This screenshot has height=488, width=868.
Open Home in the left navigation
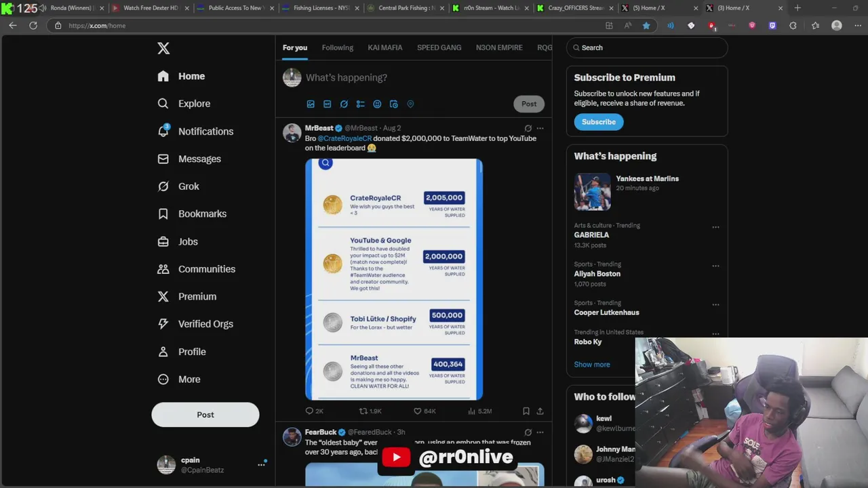coord(181,76)
